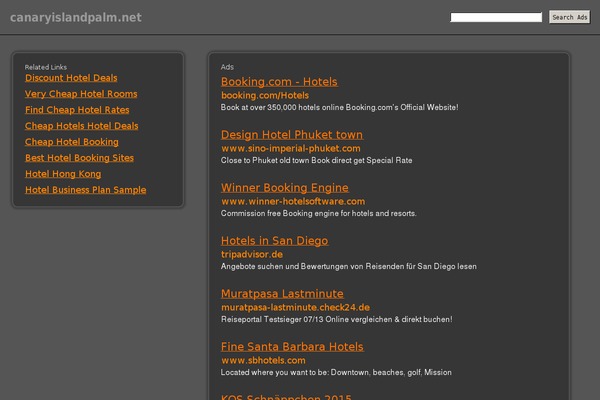Viewport: 600px width, 400px height.
Task: Open the Booking.com - Hotels ad title
Action: click(279, 82)
